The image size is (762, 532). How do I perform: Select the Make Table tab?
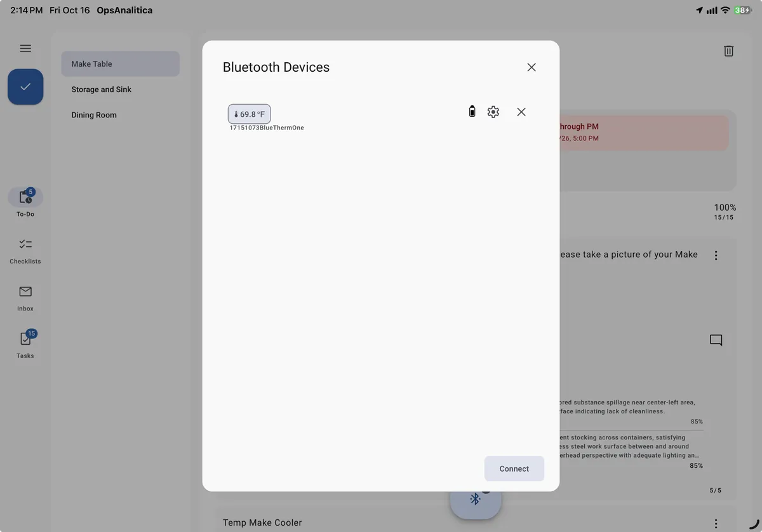tap(121, 64)
